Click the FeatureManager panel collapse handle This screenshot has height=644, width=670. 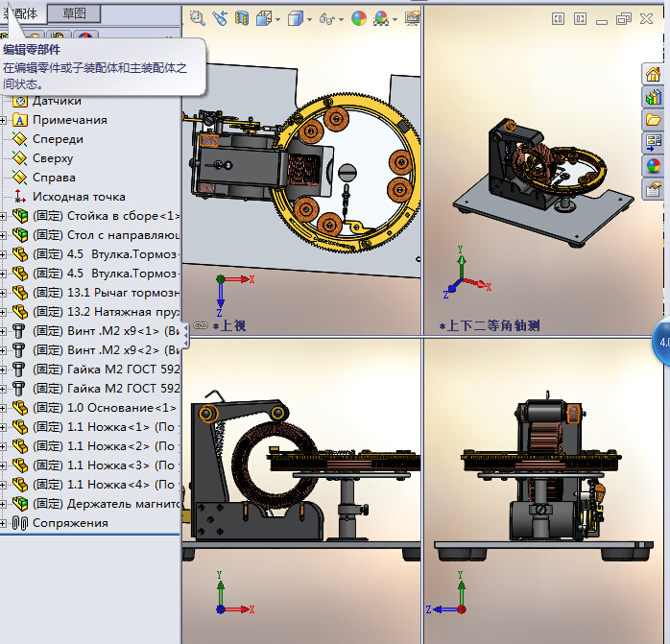pos(185,336)
